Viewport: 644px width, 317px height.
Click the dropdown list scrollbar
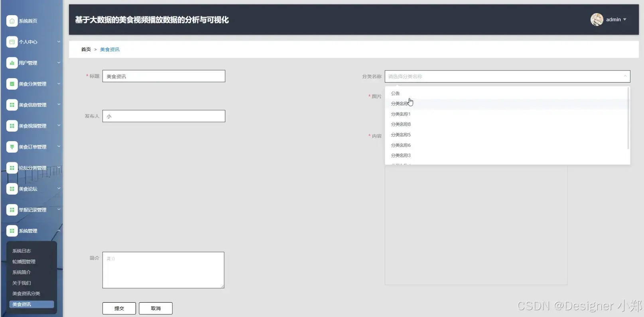(x=628, y=118)
